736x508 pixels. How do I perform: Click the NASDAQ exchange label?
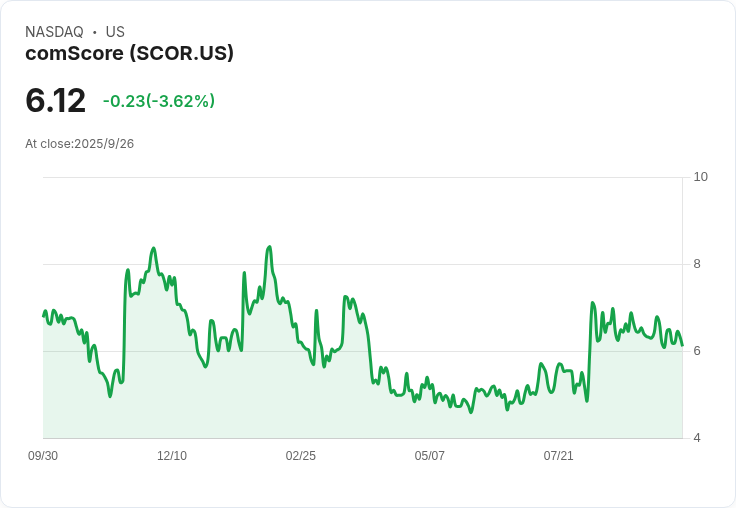[54, 32]
